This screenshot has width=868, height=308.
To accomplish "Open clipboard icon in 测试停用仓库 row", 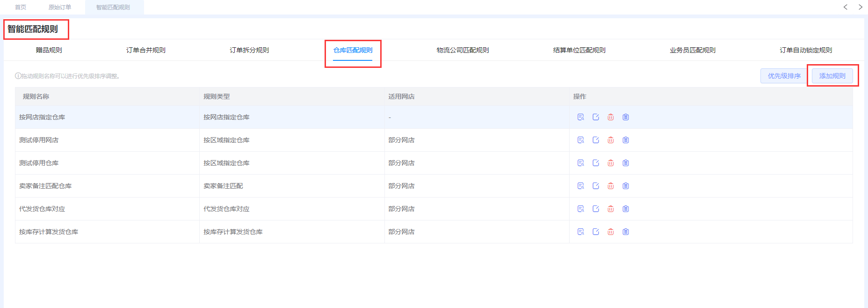I will click(626, 163).
